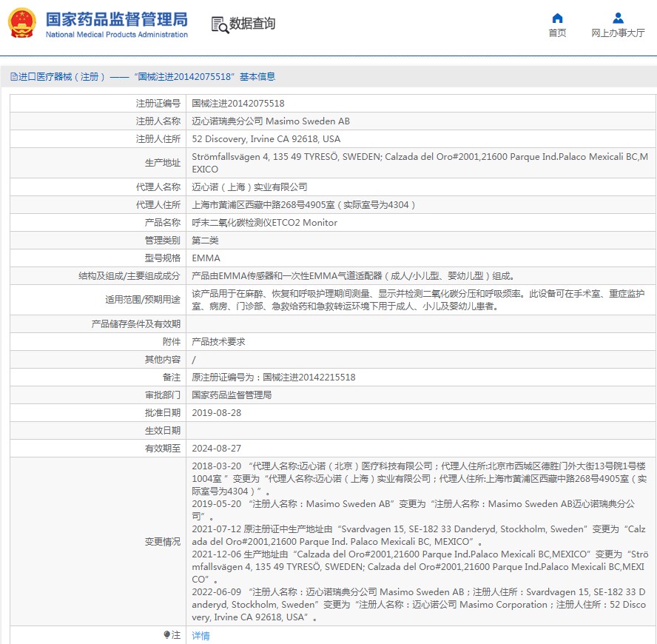Select structure description 产品由EMMA传感器

point(353,276)
